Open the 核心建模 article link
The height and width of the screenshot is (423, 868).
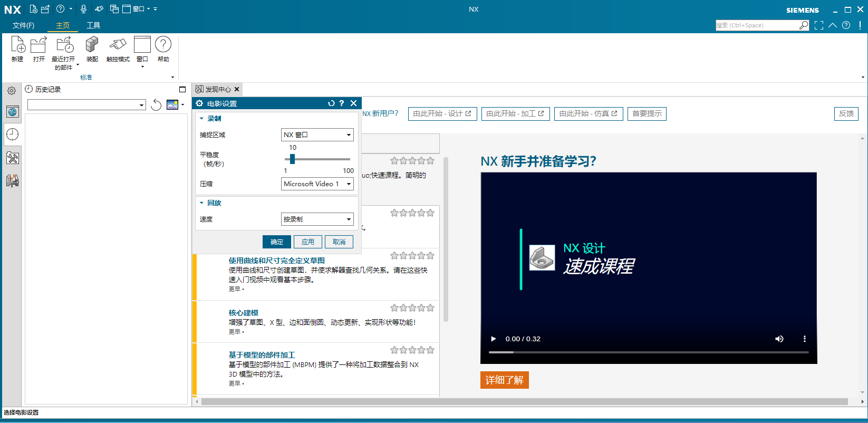pos(244,313)
